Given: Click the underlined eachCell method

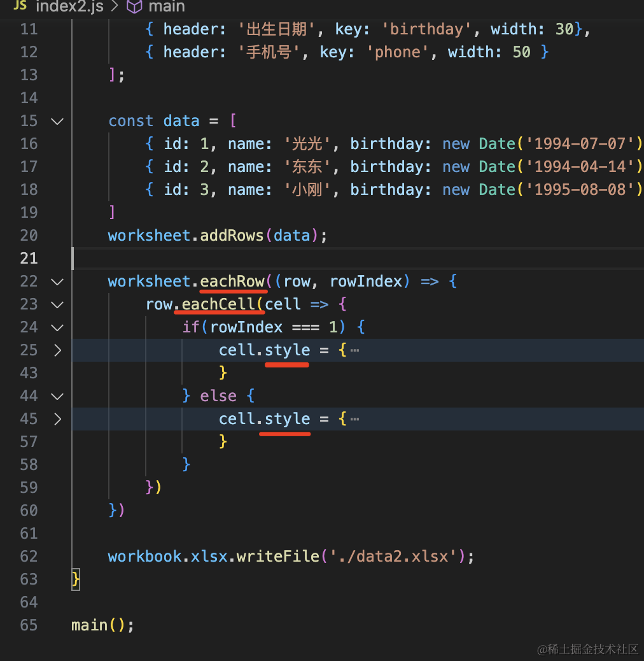Looking at the screenshot, I should pos(218,304).
